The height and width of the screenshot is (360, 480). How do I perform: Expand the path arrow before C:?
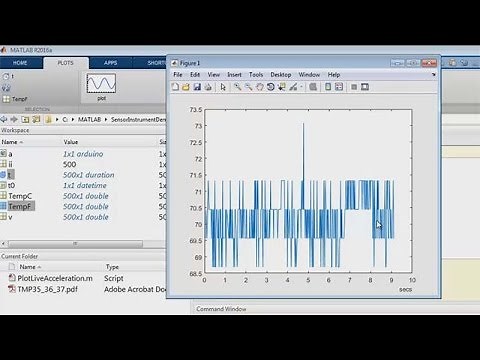pyautogui.click(x=57, y=119)
